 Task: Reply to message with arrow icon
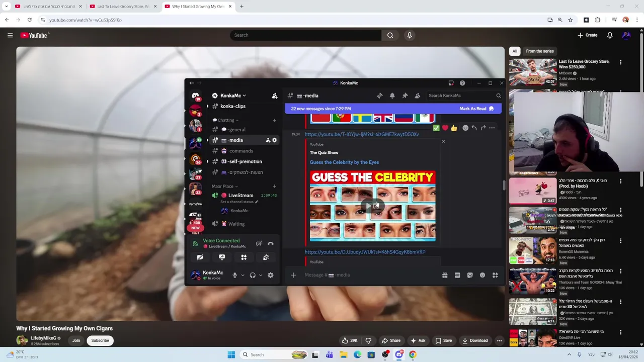[x=474, y=128]
